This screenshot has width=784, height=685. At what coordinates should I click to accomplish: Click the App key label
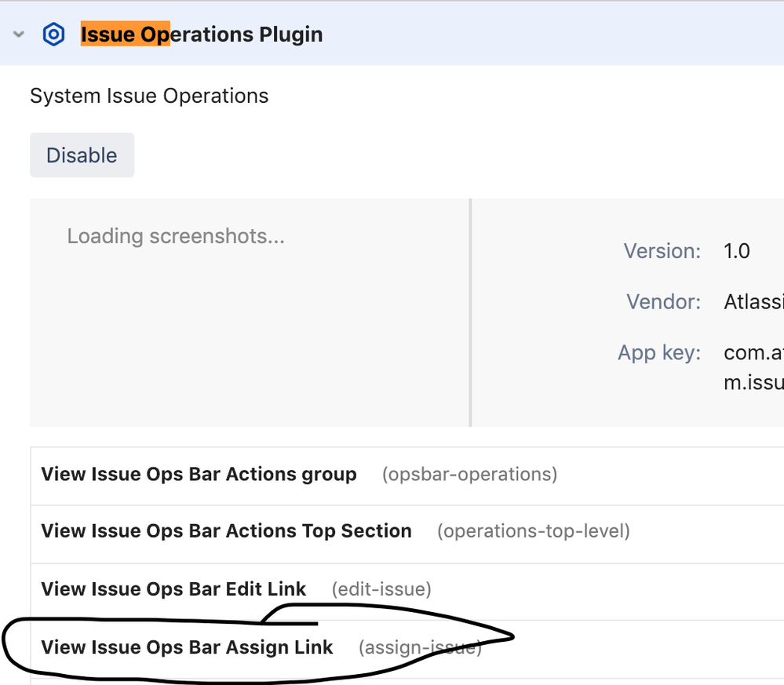coord(659,353)
